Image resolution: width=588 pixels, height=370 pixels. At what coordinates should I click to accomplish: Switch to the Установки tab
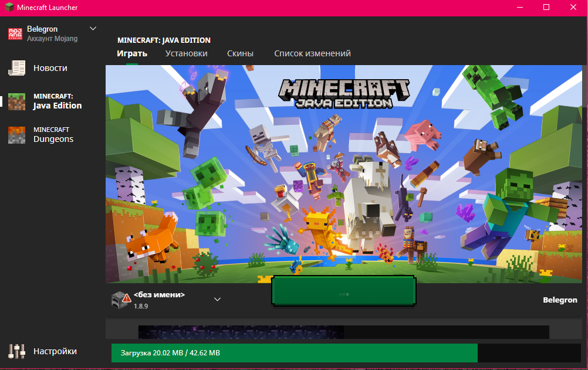coord(187,53)
